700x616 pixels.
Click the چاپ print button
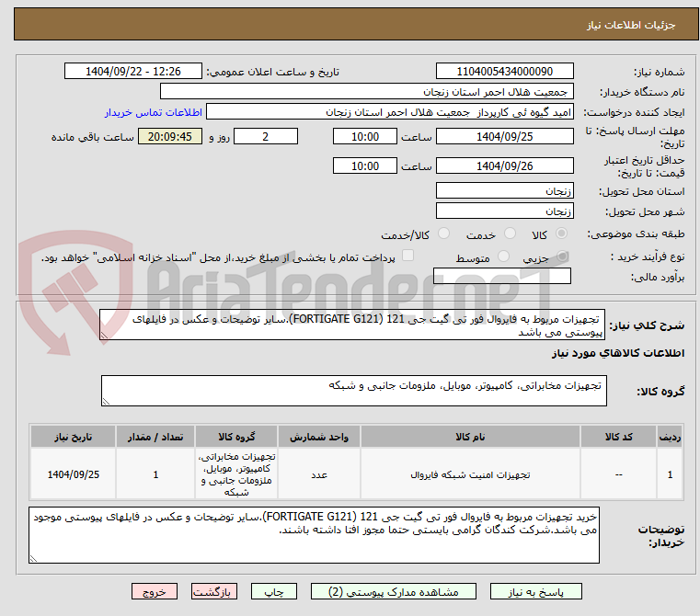(274, 592)
